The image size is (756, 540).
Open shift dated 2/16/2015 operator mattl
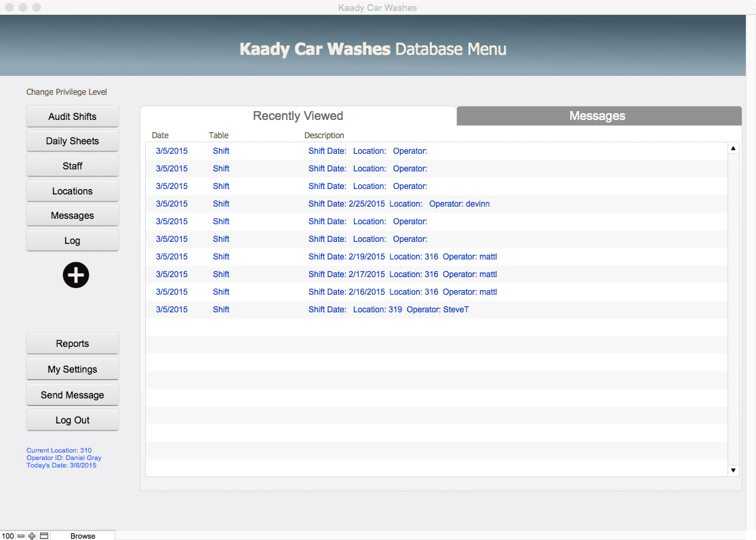point(437,292)
